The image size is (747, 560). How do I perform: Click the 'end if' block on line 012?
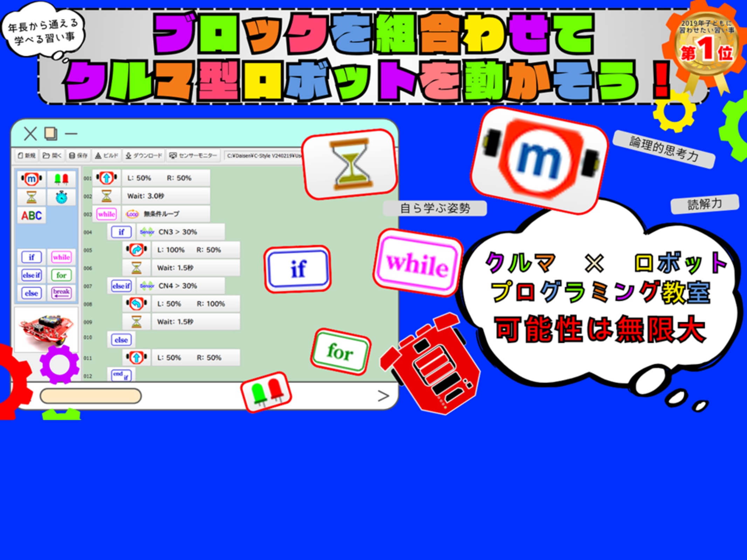click(121, 375)
